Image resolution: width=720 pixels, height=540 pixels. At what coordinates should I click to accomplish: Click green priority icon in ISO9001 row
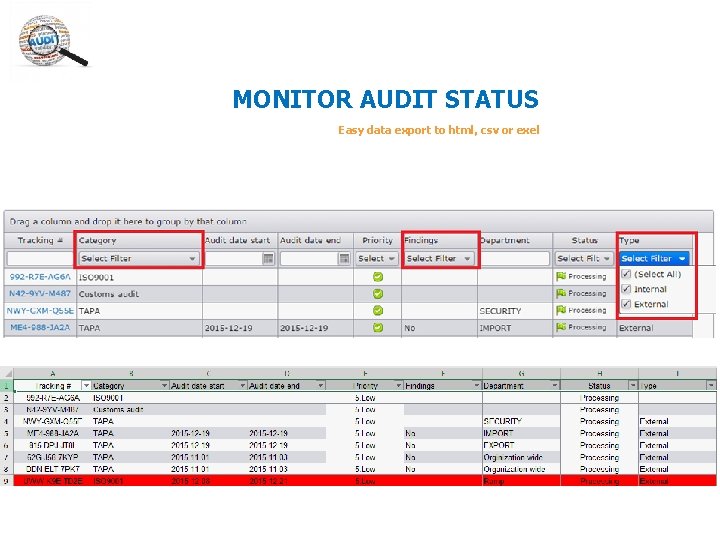[x=378, y=277]
